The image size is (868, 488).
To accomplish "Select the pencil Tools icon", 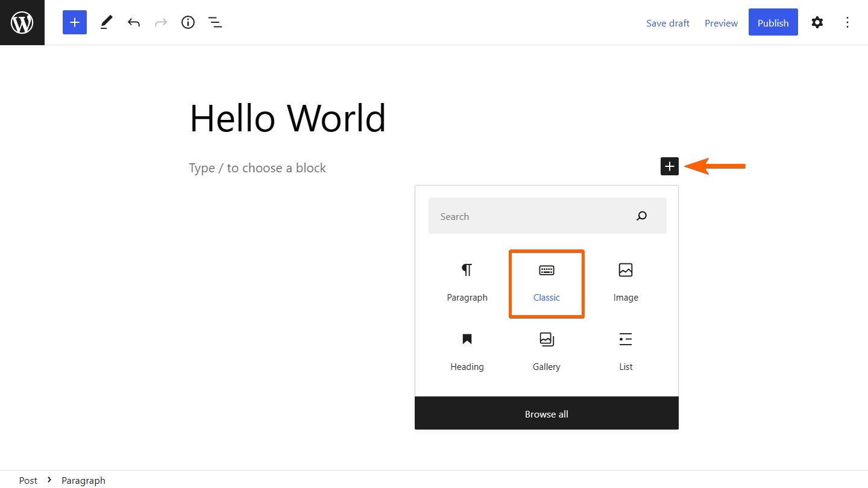I will (106, 22).
